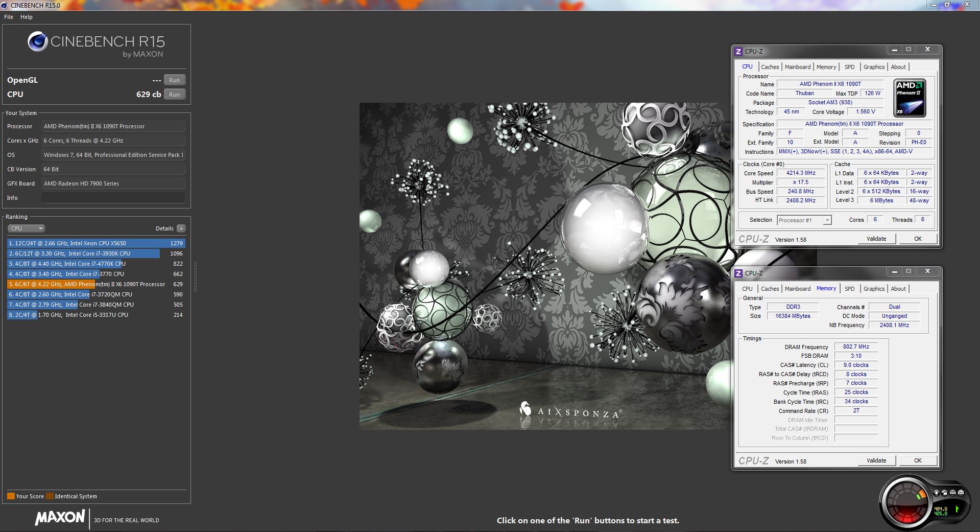
Task: Select the Core i7-3840QM ranking row
Action: click(x=96, y=305)
